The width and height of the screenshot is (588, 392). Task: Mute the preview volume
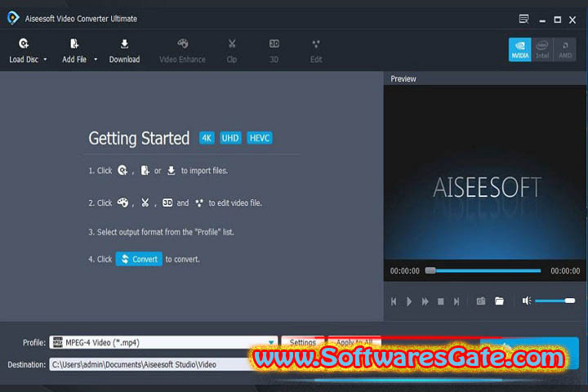click(527, 301)
